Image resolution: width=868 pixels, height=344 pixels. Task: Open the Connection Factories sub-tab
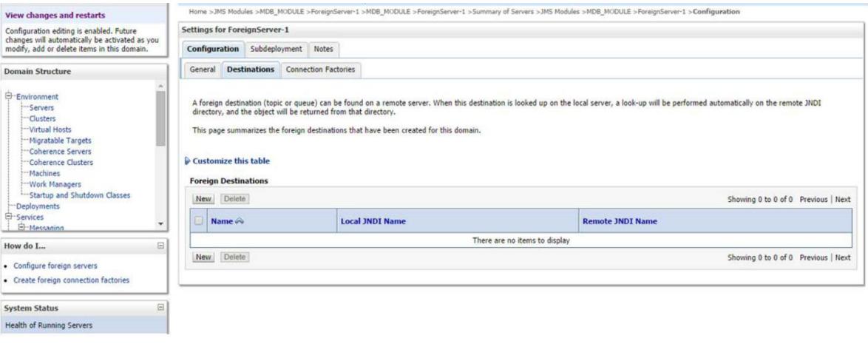pos(321,70)
